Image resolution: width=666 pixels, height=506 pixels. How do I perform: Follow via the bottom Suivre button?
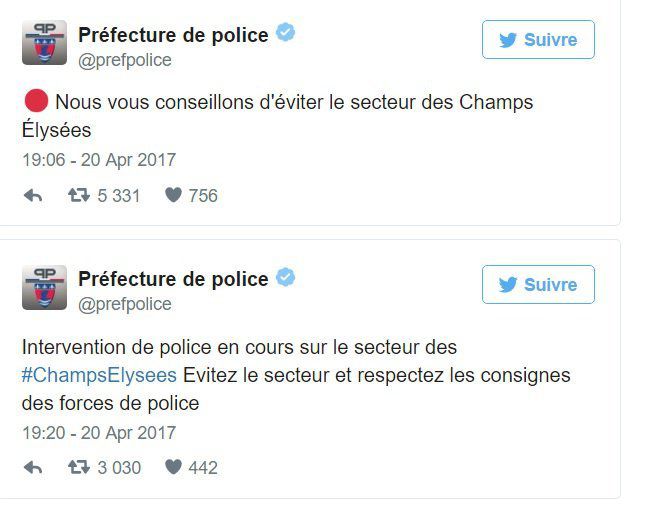(538, 285)
